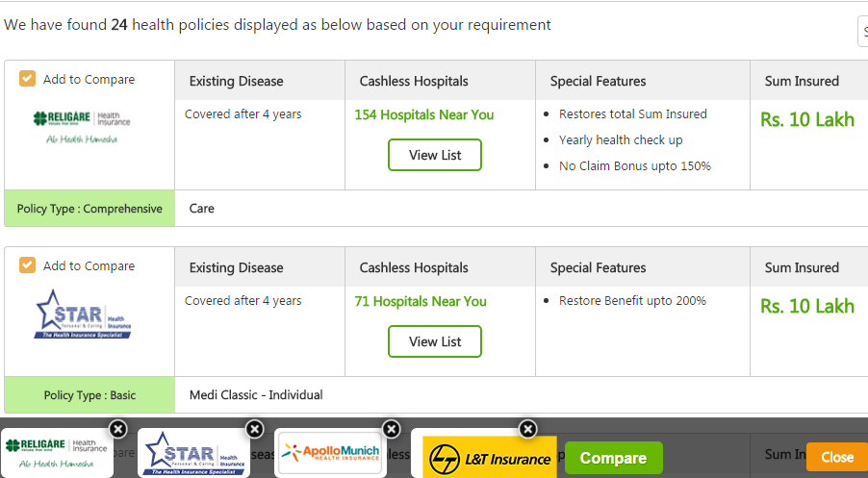Click the Star Health logo in second policy card
Screen dimensions: 868x478
83,314
